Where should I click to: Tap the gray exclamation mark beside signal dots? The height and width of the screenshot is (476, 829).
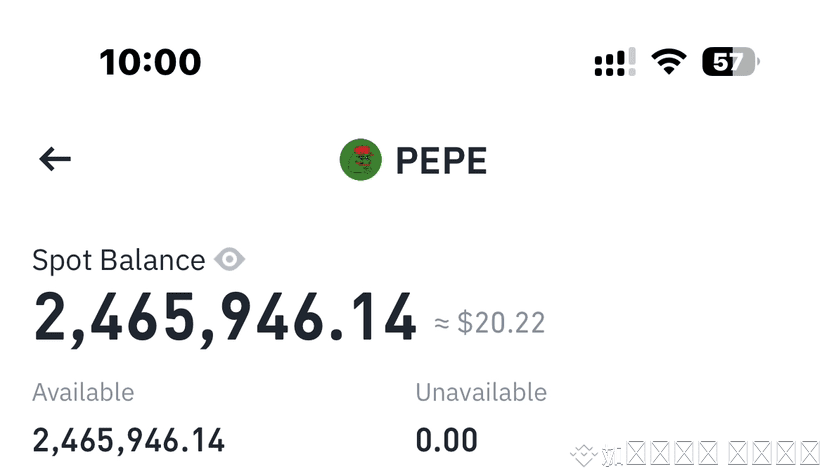coord(632,61)
